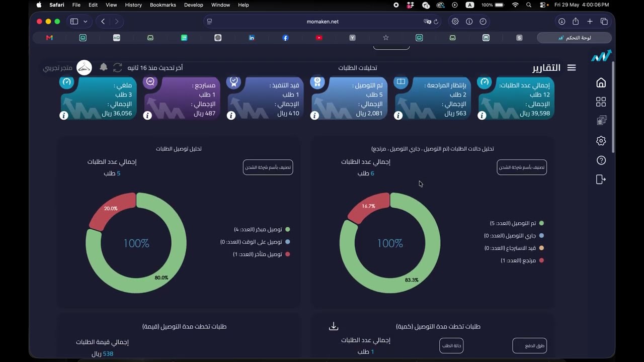Open the YouTube pinned tab
This screenshot has width=644, height=362.
319,38
